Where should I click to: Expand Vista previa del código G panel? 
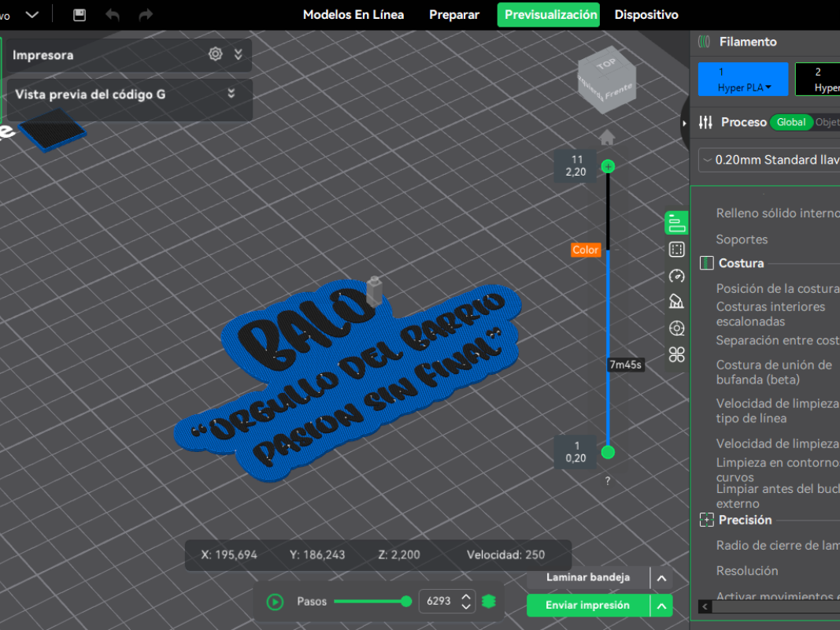(231, 93)
